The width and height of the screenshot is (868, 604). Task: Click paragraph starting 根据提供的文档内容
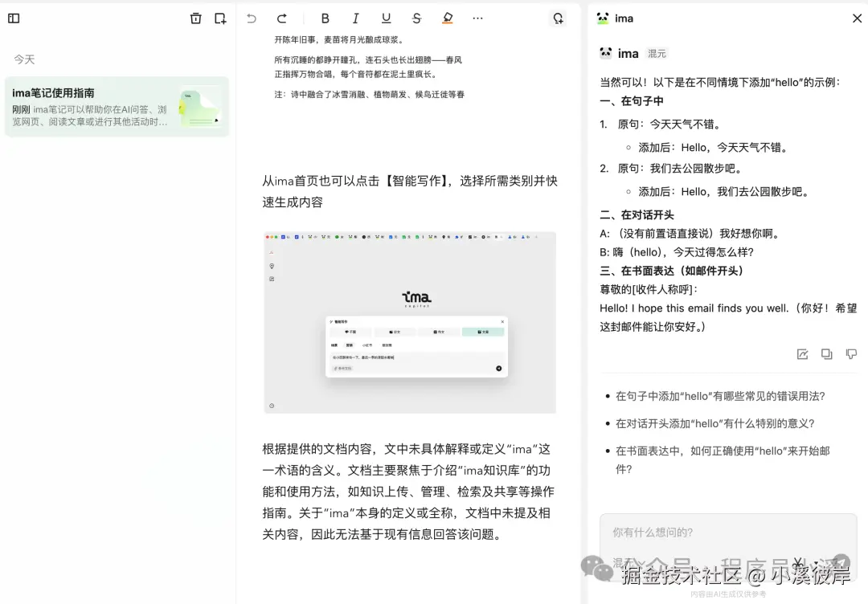408,492
